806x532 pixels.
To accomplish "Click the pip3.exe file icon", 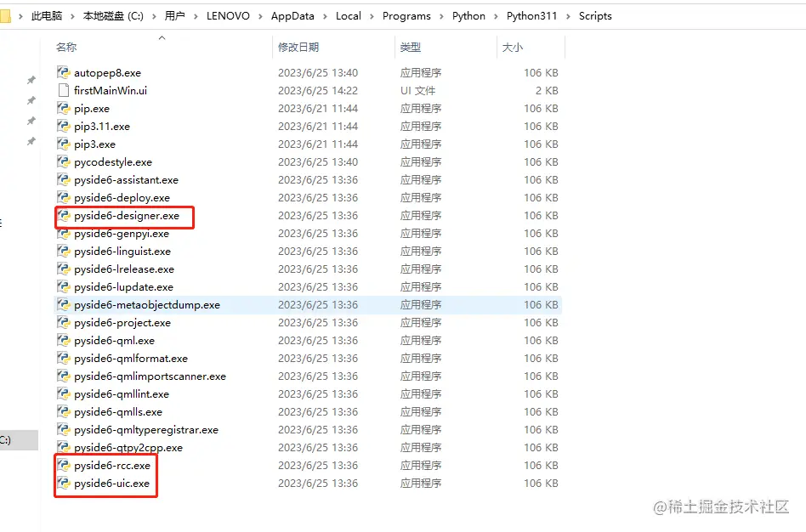I will 63,144.
